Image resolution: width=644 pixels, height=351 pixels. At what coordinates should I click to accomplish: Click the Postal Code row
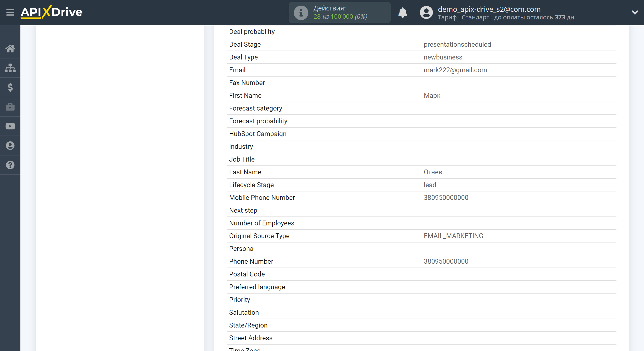[x=422, y=274]
